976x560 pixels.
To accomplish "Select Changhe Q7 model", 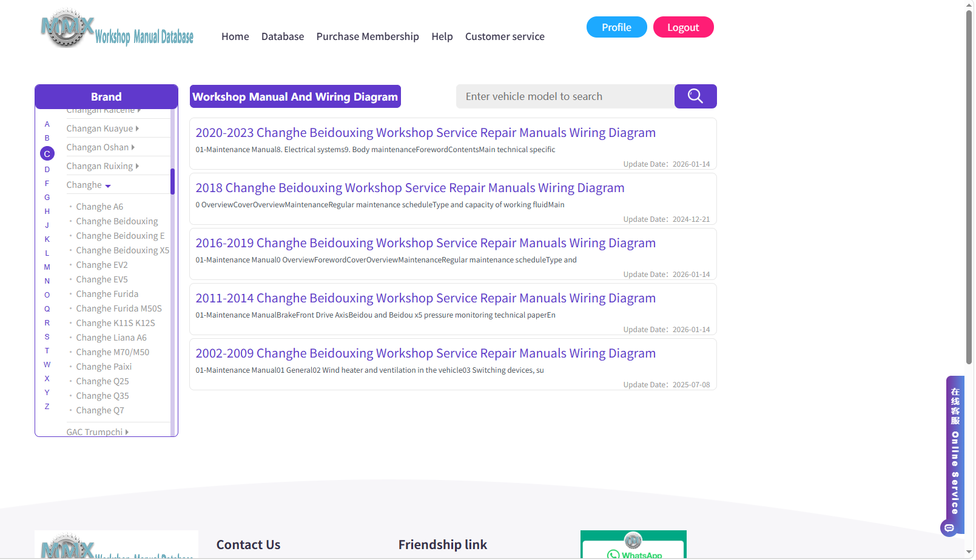I will coord(100,410).
